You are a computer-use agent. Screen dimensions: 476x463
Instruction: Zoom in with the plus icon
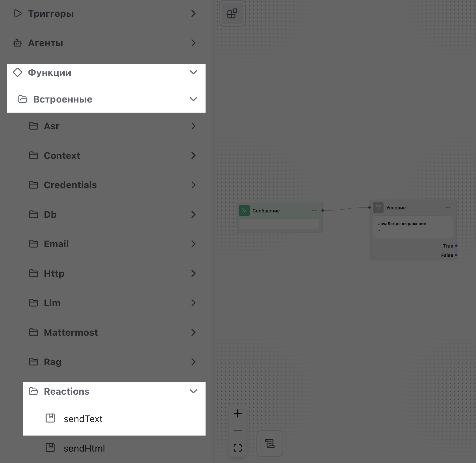pos(237,414)
